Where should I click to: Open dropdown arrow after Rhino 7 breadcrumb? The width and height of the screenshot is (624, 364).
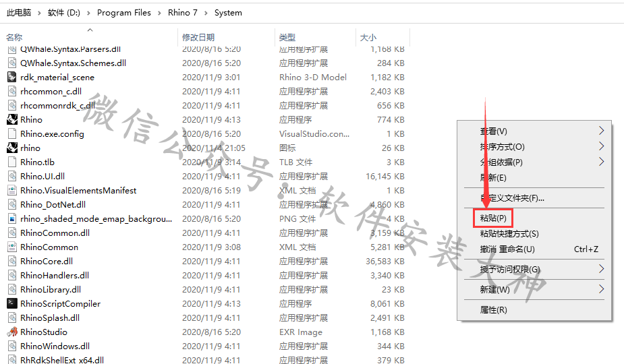(x=206, y=13)
